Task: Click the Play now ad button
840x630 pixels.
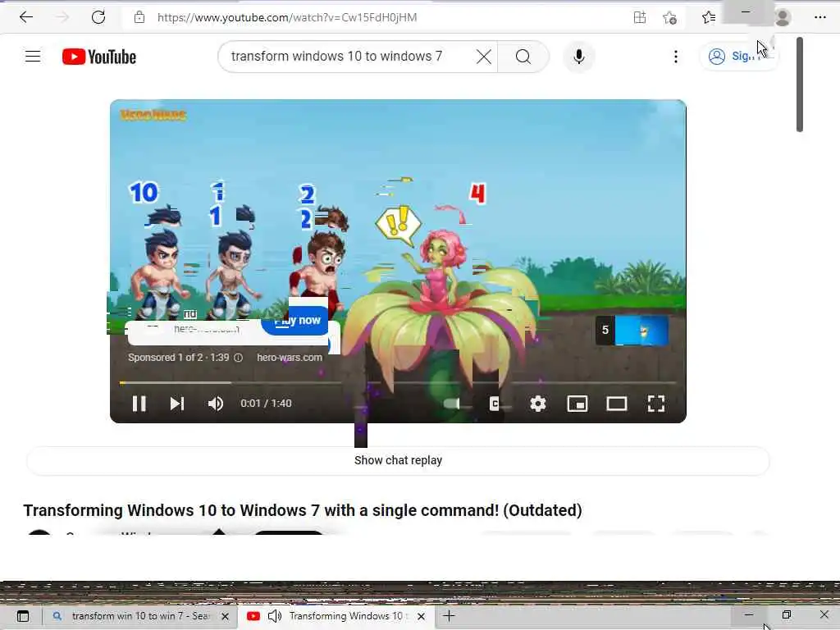Action: pyautogui.click(x=295, y=321)
